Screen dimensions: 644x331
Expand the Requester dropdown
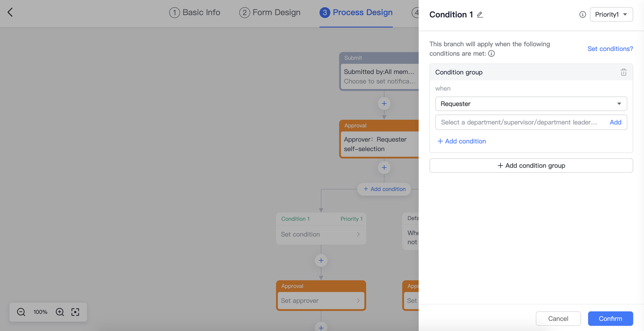pos(531,104)
